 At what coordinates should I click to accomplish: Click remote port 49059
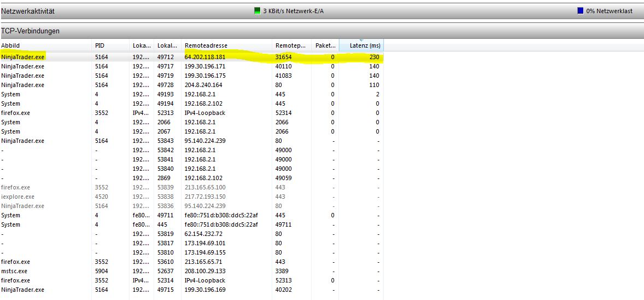[x=283, y=178]
